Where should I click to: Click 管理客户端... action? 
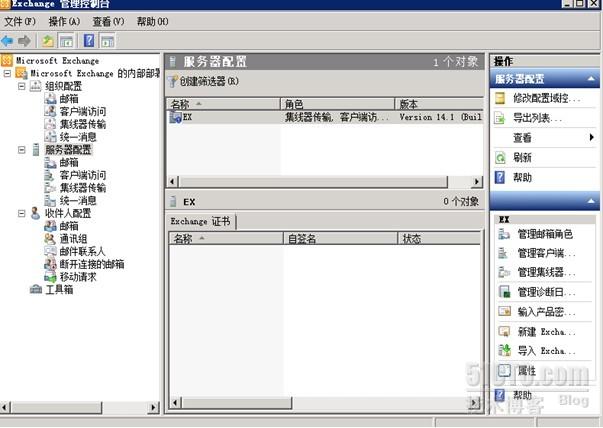coord(545,253)
